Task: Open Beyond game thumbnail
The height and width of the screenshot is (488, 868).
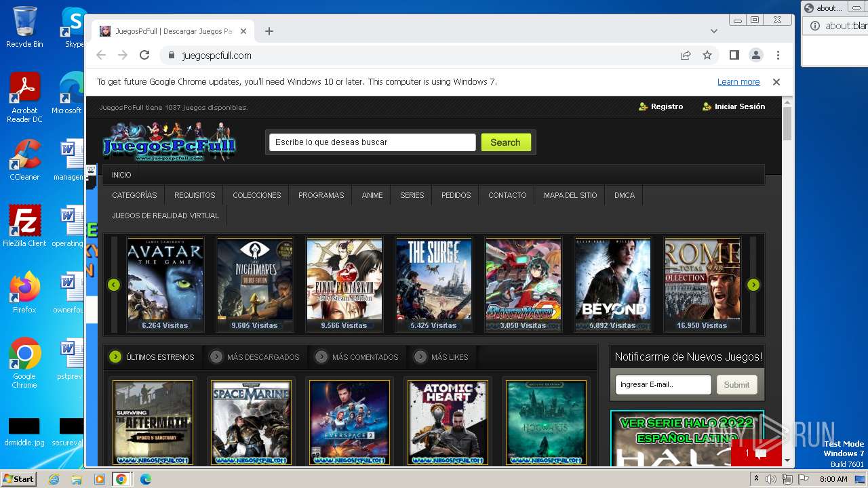Action: point(613,284)
